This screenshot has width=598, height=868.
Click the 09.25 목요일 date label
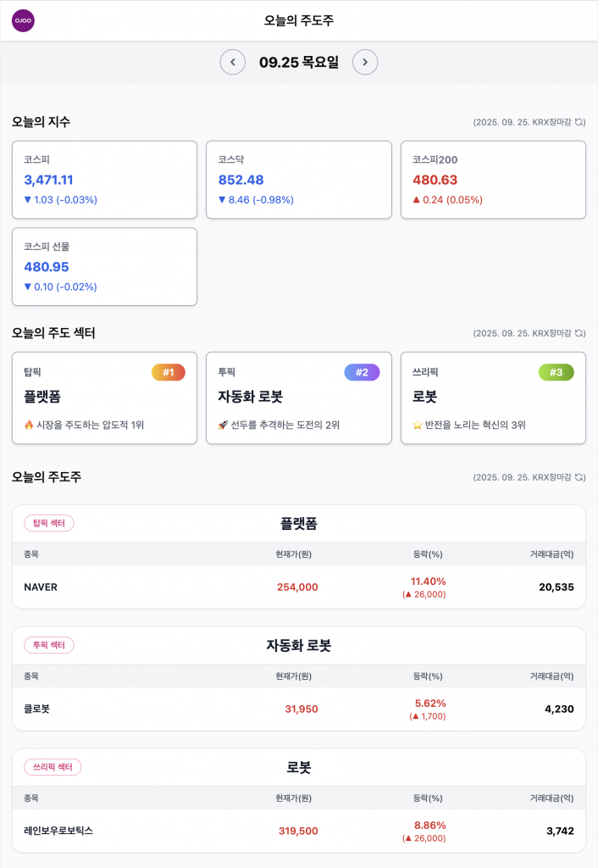(298, 62)
